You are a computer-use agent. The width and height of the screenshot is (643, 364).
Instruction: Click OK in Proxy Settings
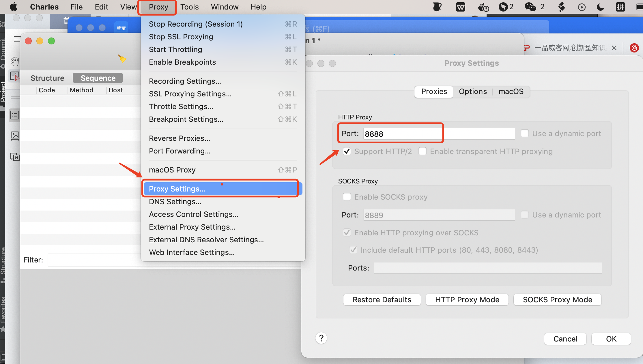(x=611, y=339)
